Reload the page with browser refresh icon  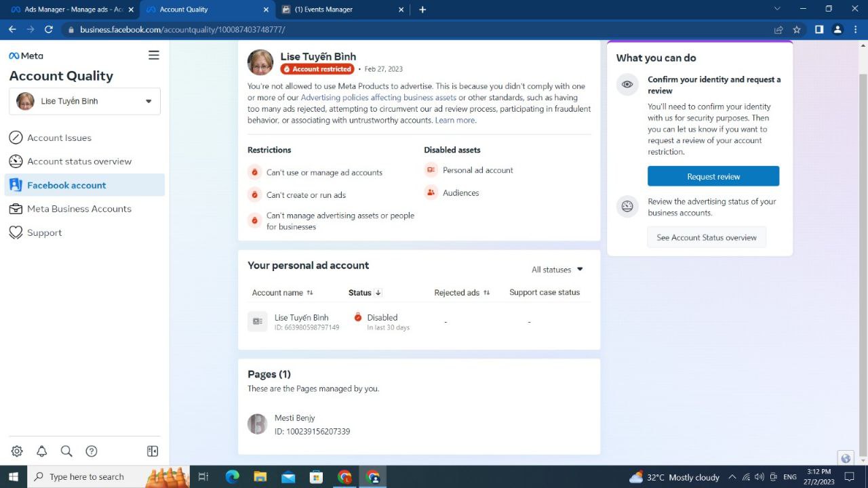pos(49,30)
